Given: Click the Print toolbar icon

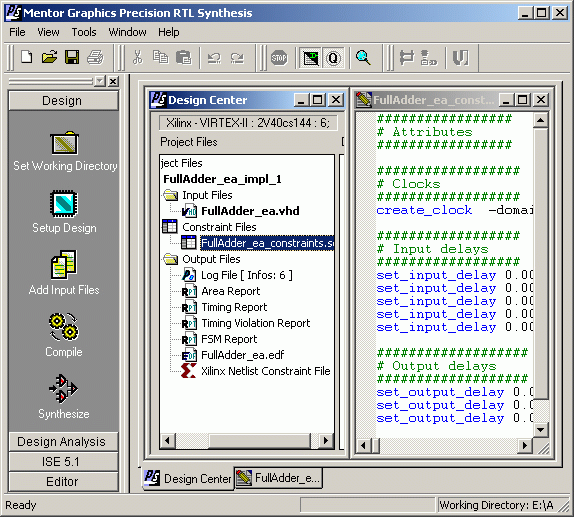Looking at the screenshot, I should point(95,57).
